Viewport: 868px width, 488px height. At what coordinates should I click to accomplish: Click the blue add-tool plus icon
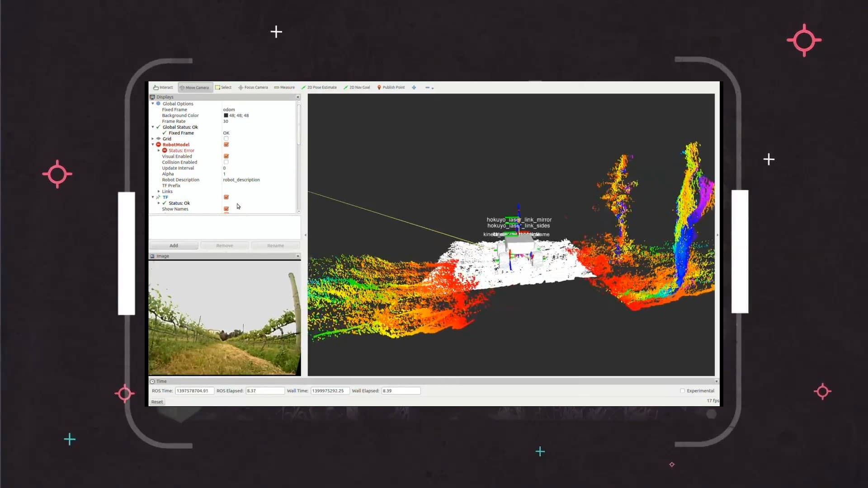tap(414, 88)
